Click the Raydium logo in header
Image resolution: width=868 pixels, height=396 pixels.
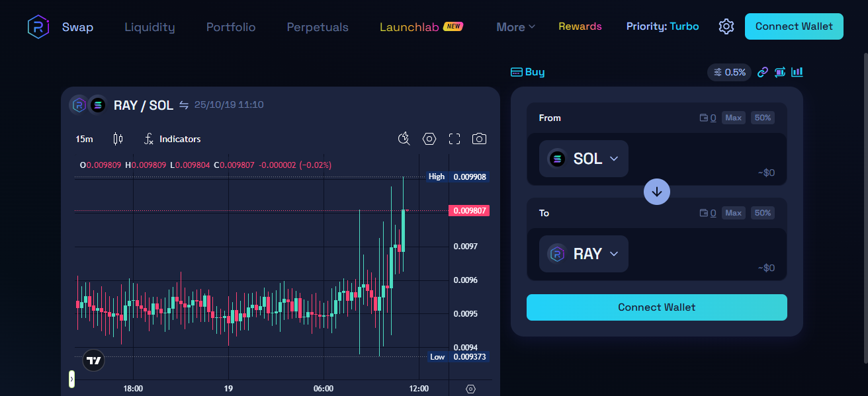(38, 27)
